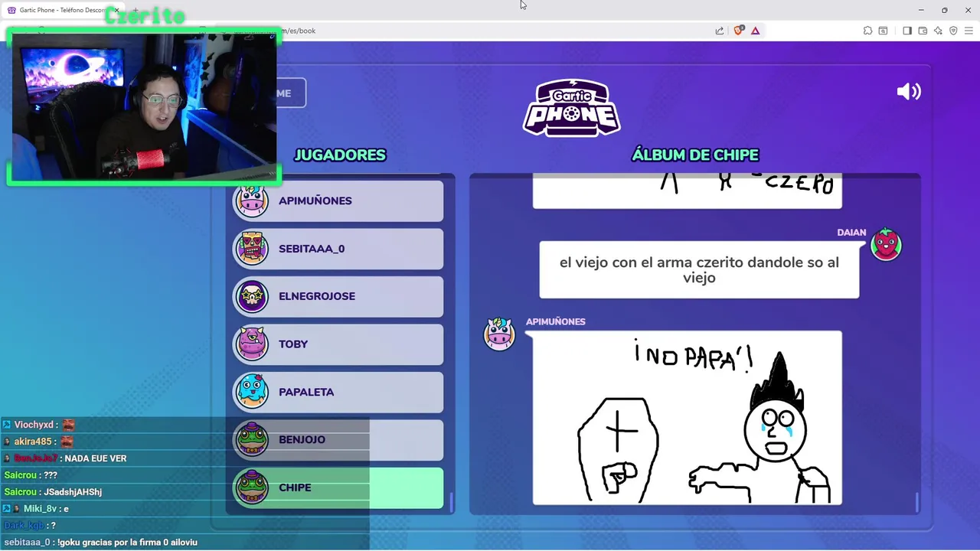The height and width of the screenshot is (551, 980).
Task: Open the Leo AI sparkle icon
Action: coord(938,31)
